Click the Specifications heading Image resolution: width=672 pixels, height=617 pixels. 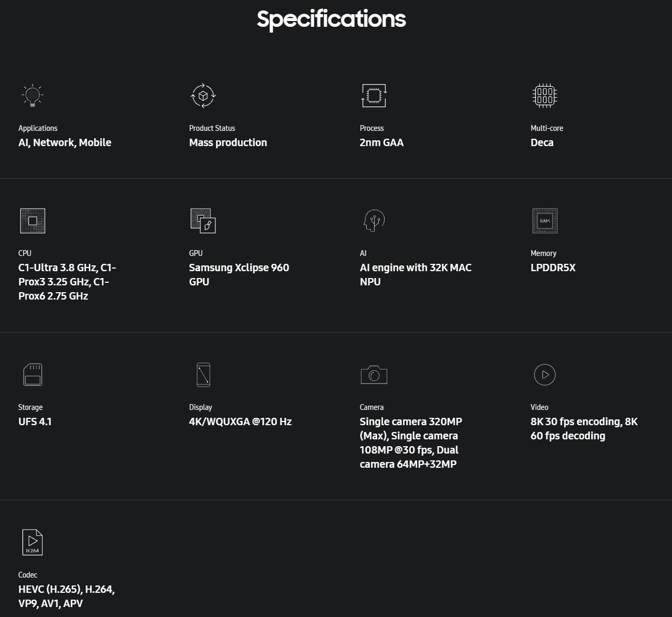click(x=331, y=19)
